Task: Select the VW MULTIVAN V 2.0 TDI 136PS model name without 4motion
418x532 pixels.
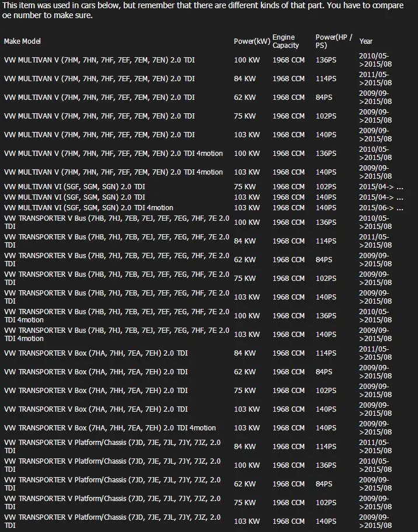Action: tap(99, 60)
